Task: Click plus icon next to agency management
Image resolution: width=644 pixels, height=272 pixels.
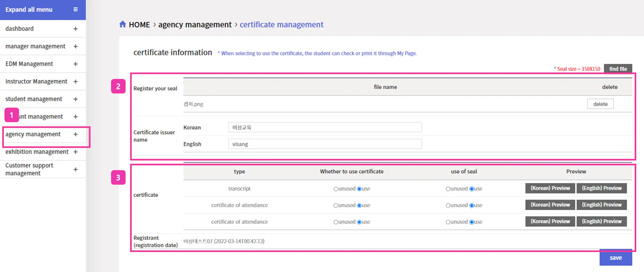Action: click(75, 134)
